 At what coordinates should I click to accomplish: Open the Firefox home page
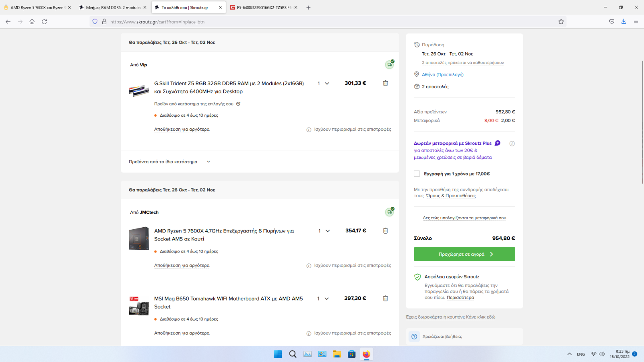pos(32,22)
